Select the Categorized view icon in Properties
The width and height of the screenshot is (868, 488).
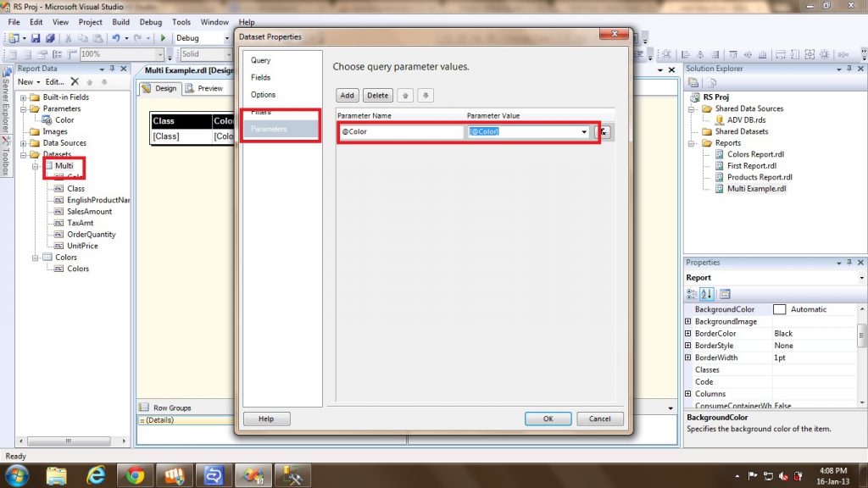[693, 294]
